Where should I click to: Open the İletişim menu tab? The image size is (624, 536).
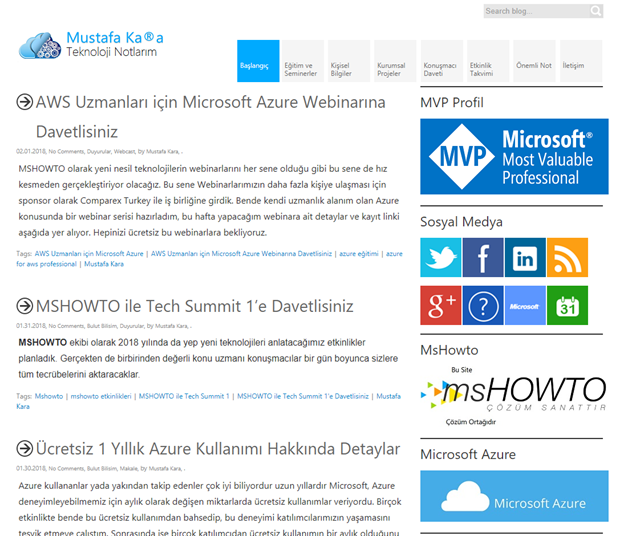click(x=581, y=61)
